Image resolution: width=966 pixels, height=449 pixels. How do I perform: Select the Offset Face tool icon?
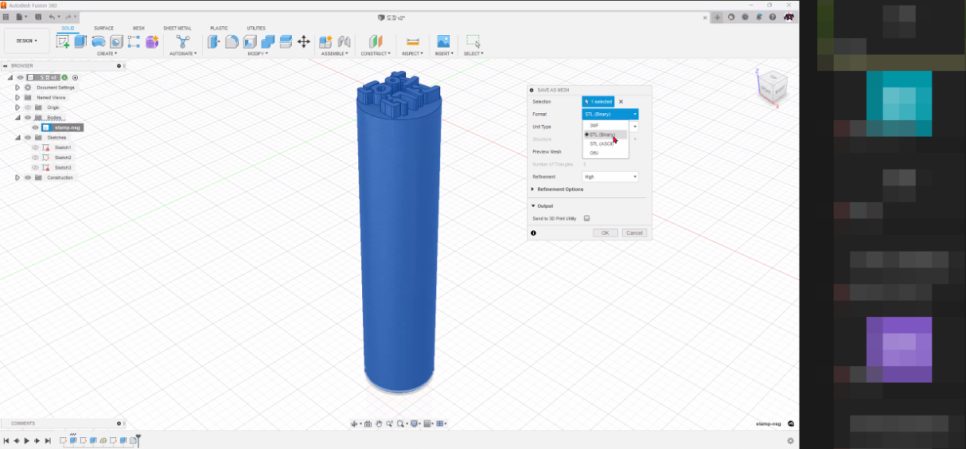[285, 41]
